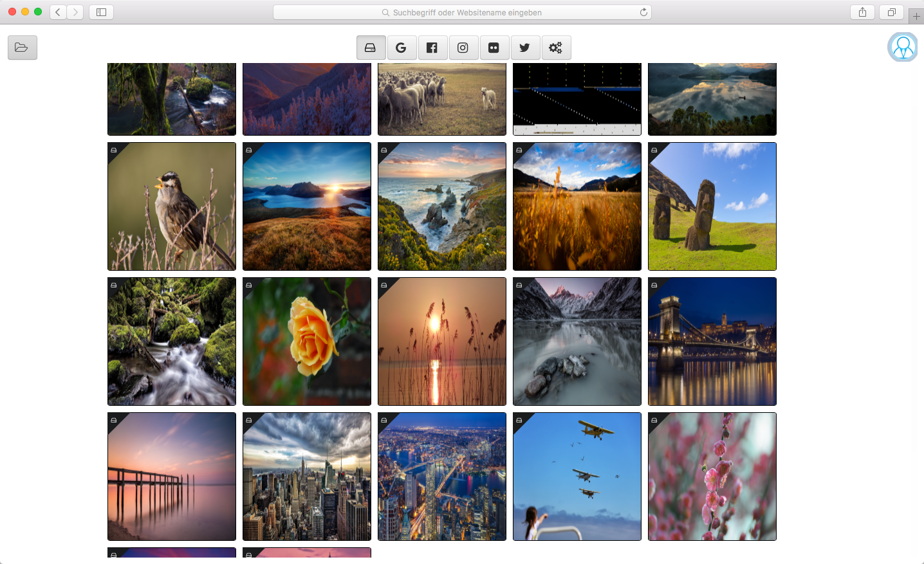Open the pier at dusk photo
Image resolution: width=924 pixels, height=564 pixels.
(x=172, y=477)
